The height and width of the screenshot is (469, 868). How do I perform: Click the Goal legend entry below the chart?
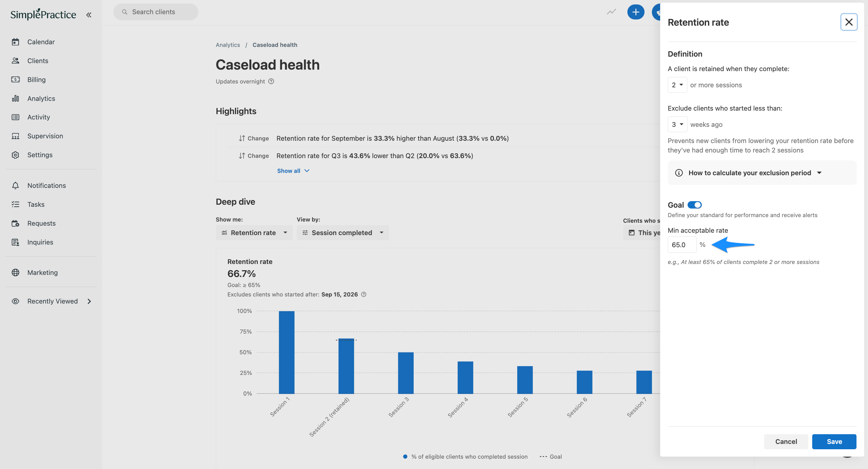pos(551,457)
